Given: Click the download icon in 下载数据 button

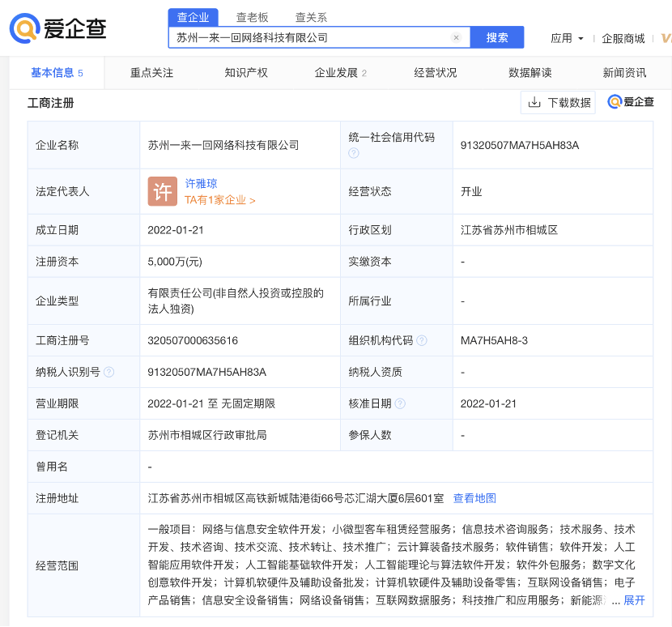Looking at the screenshot, I should 534,103.
